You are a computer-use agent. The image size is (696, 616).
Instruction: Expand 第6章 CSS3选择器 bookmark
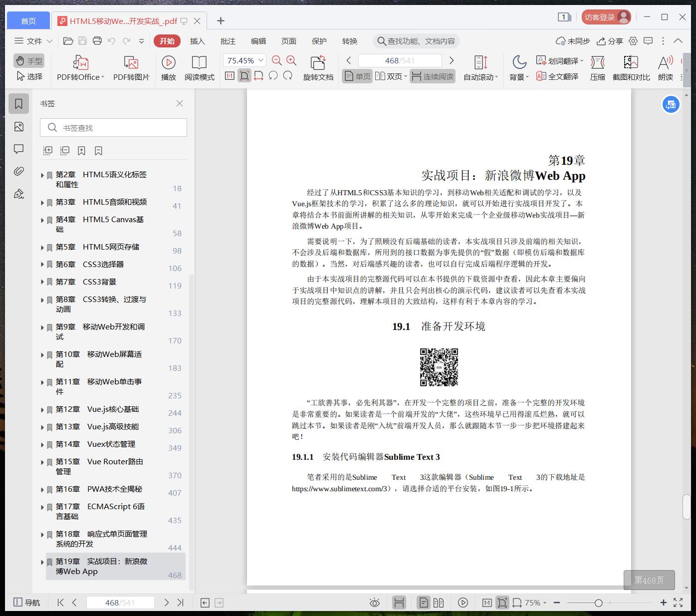tap(42, 265)
